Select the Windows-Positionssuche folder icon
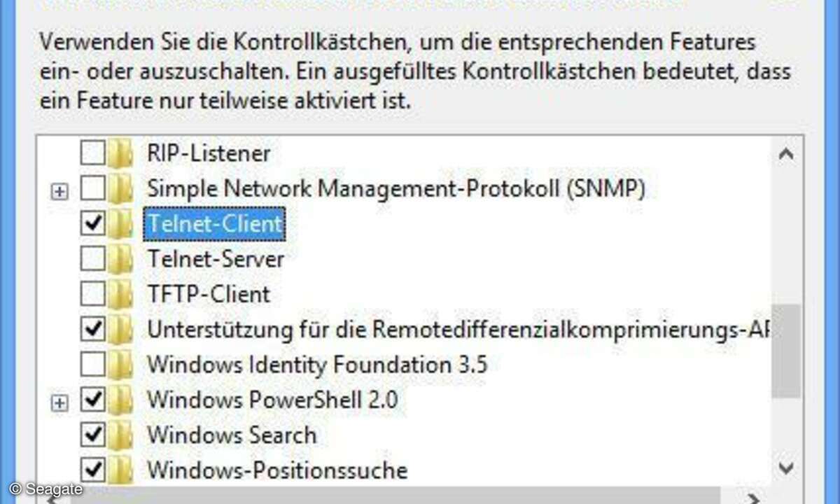 120,468
